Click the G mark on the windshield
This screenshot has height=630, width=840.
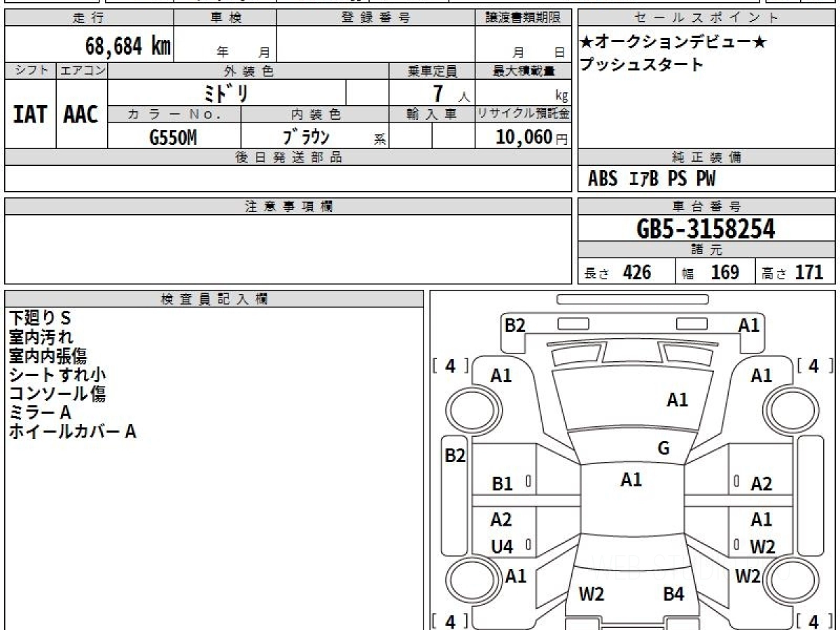664,449
